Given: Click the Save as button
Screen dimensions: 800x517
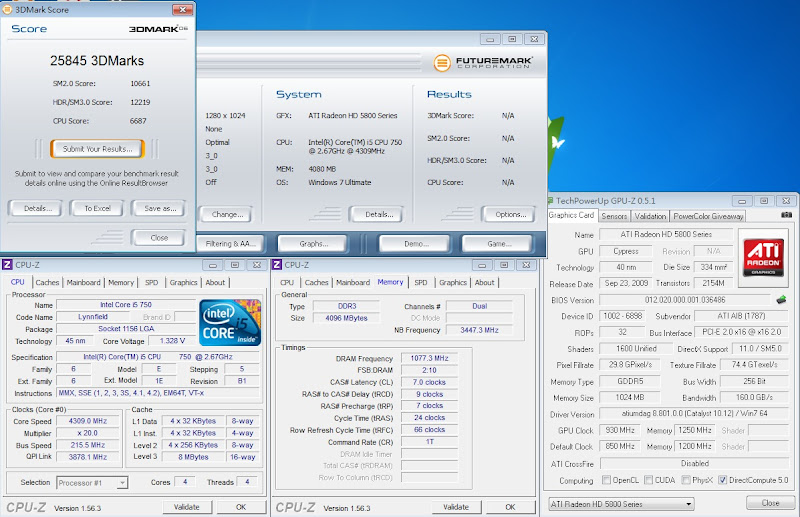Looking at the screenshot, I should tap(159, 208).
